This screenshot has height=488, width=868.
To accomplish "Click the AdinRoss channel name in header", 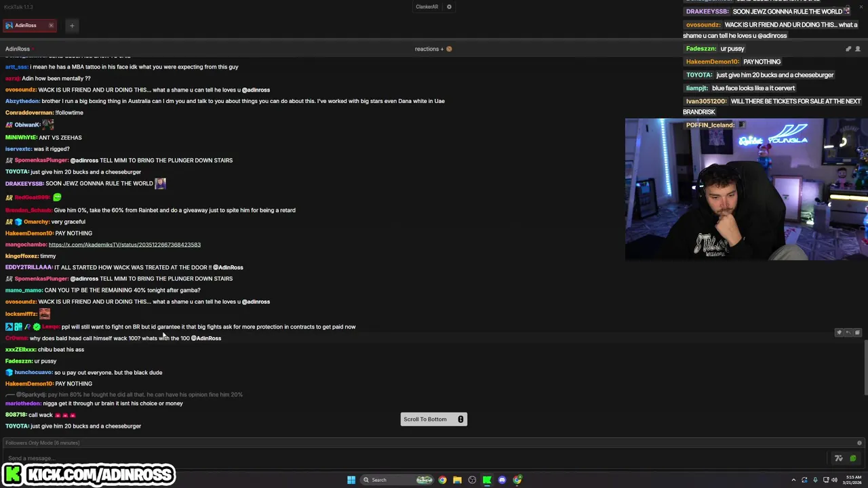I will [x=18, y=49].
